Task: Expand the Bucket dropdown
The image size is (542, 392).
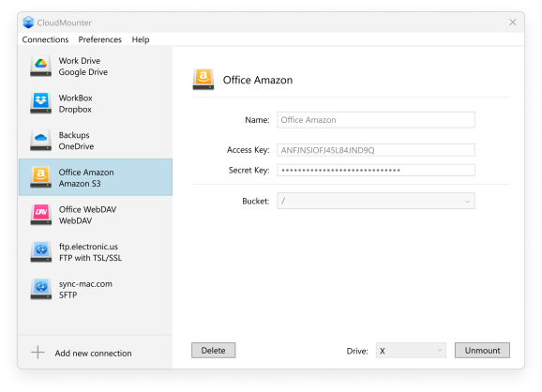Action: coord(376,201)
